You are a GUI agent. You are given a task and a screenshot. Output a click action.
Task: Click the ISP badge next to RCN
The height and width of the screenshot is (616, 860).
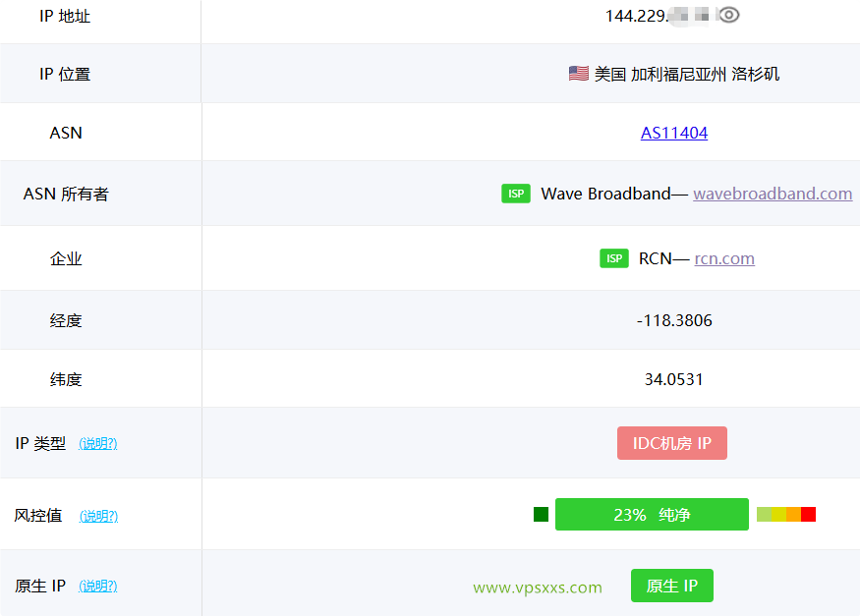click(x=613, y=258)
